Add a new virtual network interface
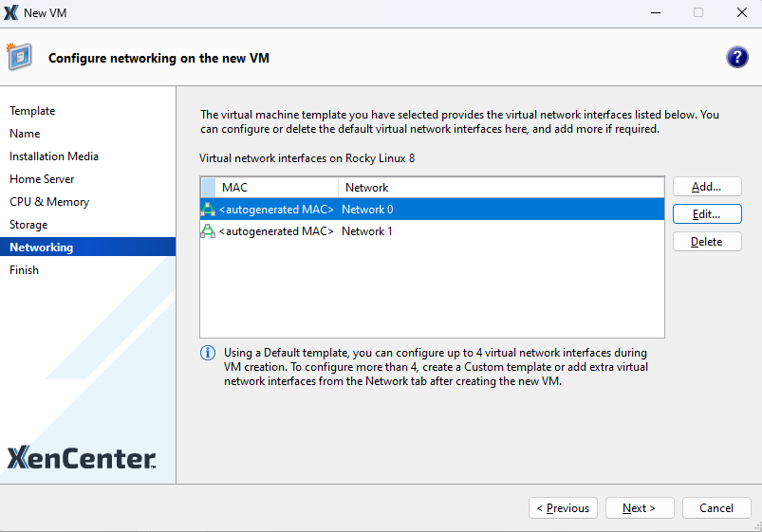 [707, 187]
